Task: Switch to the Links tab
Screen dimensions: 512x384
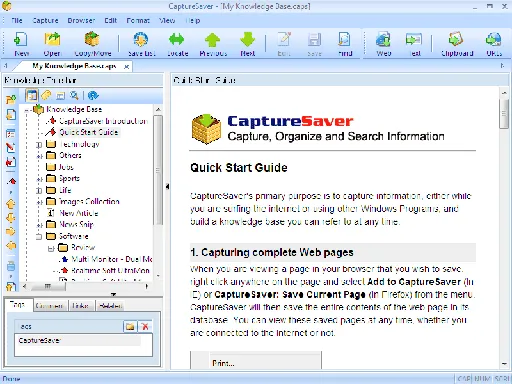Action: click(80, 306)
